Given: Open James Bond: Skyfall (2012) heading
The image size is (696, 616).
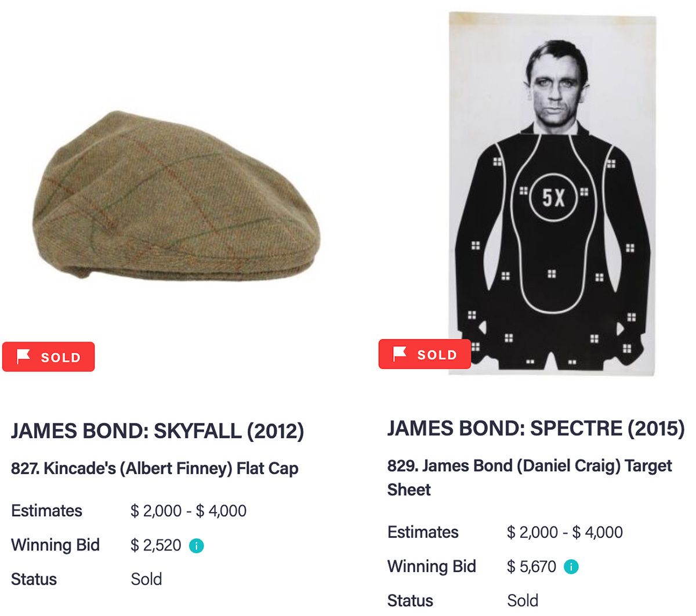Looking at the screenshot, I should click(x=157, y=431).
